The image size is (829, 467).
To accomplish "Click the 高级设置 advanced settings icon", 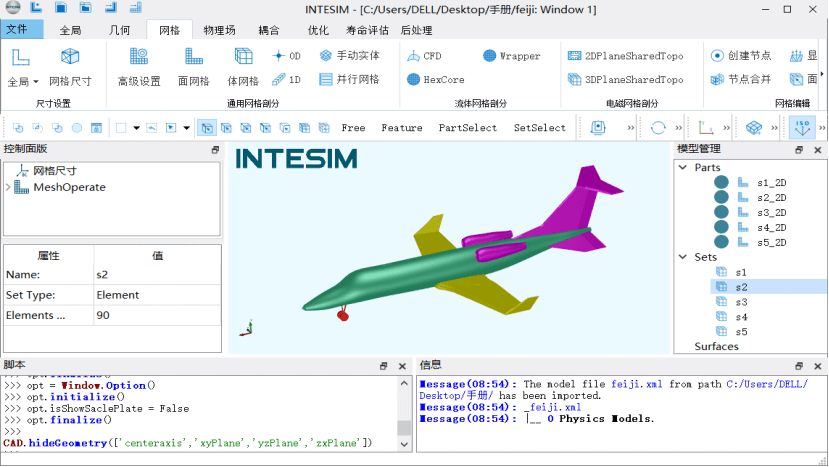I will click(138, 64).
